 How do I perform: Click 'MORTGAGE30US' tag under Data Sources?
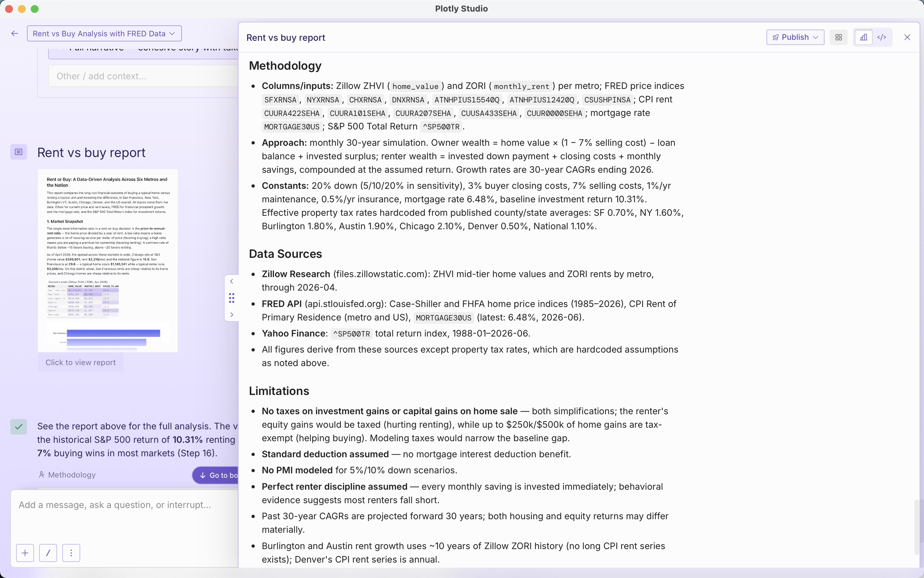[x=443, y=318]
